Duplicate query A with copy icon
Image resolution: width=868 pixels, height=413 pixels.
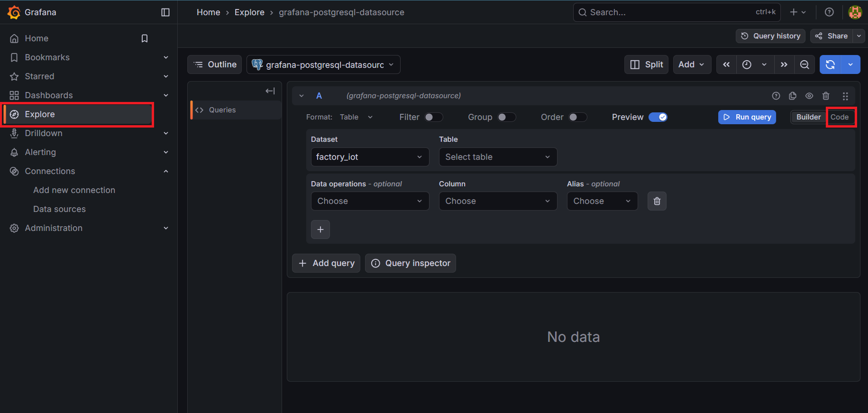pyautogui.click(x=793, y=96)
